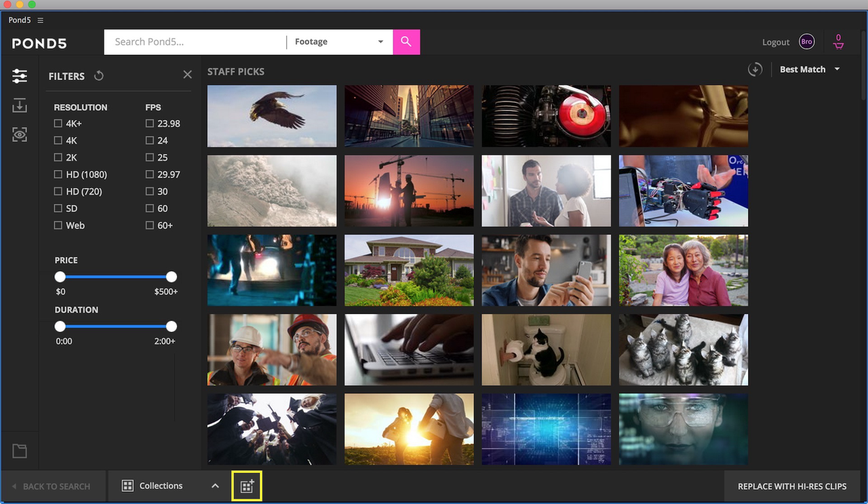Screen dimensions: 868x504
Task: Open the add-to-collection icon in bottom bar
Action: click(247, 486)
